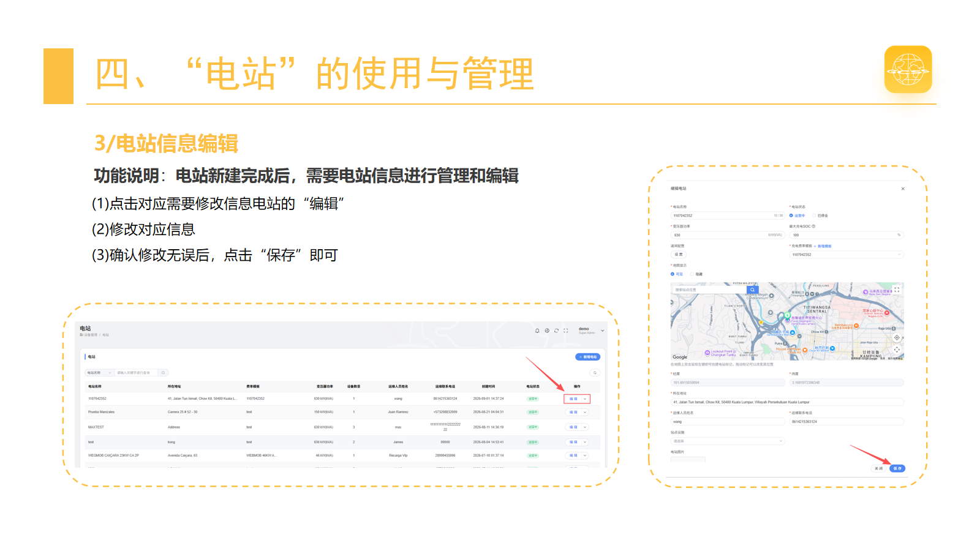Click 设置 idle configuration button
The width and height of the screenshot is (980, 551).
pos(679,255)
